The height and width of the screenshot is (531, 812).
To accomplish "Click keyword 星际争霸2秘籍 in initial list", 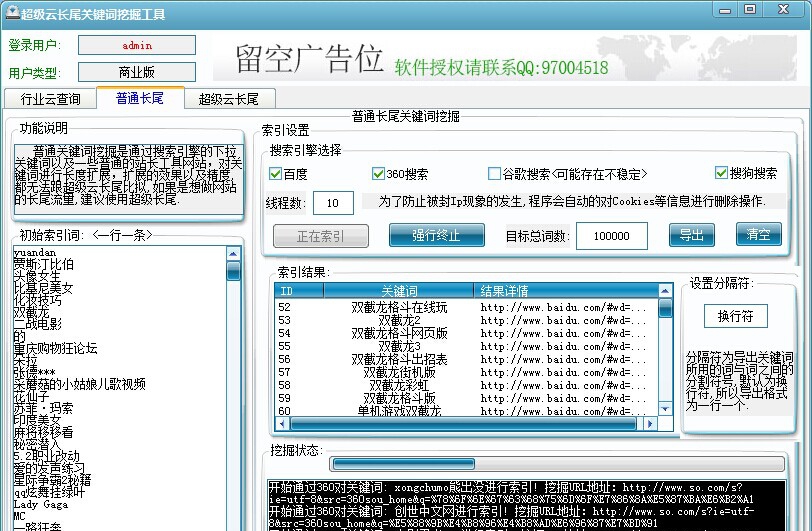I will click(52, 480).
